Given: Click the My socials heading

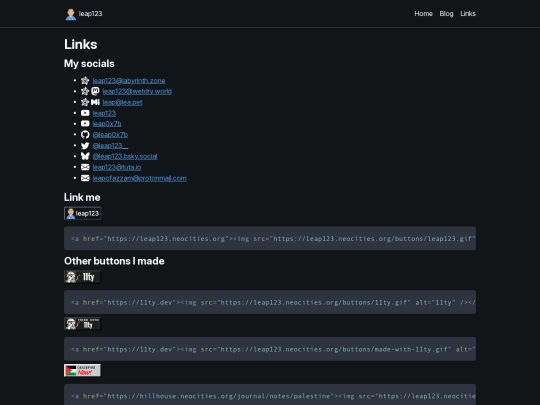Looking at the screenshot, I should (89, 64).
